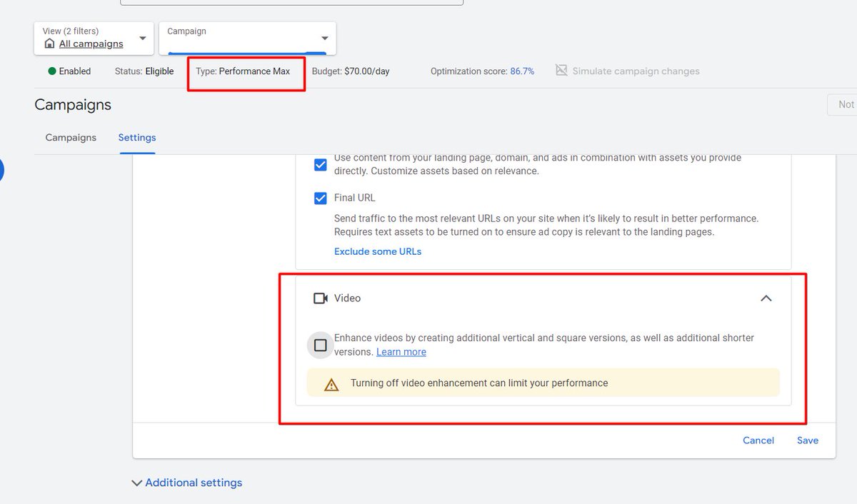Uncheck the Final URL checkbox
Screen dimensions: 857x504
coord(321,198)
